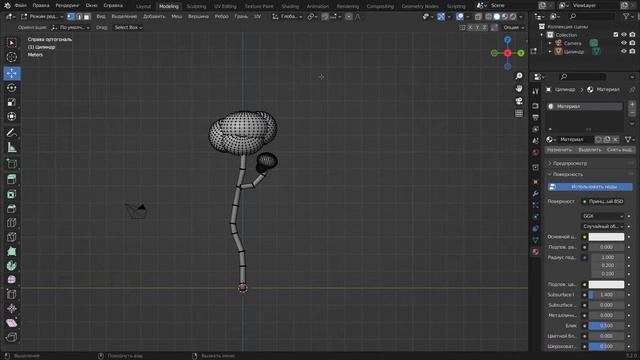
Task: Switch viewport to perspective/orthographic grid icon
Action: pyautogui.click(x=519, y=113)
